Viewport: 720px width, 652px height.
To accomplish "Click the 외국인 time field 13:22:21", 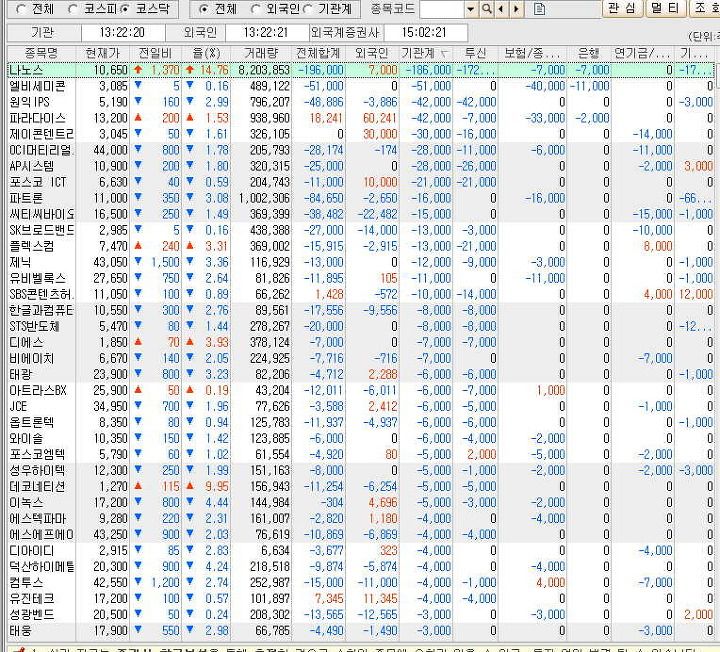I will click(267, 33).
